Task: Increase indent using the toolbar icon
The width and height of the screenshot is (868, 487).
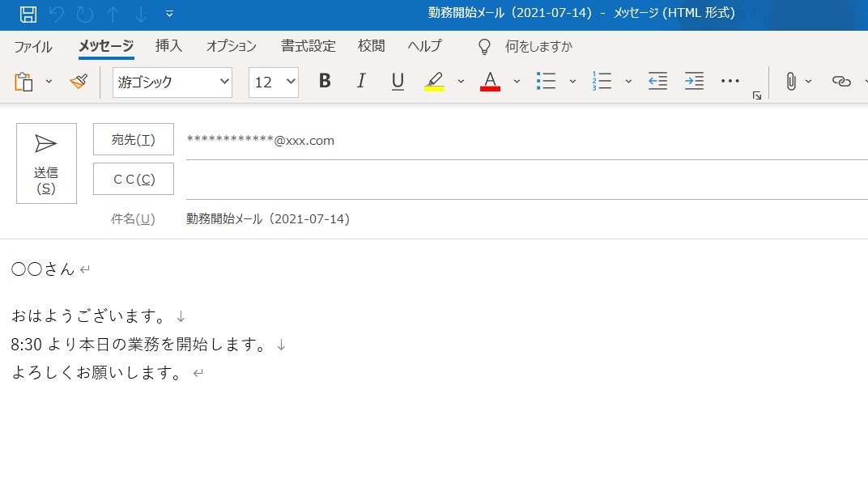Action: tap(694, 81)
